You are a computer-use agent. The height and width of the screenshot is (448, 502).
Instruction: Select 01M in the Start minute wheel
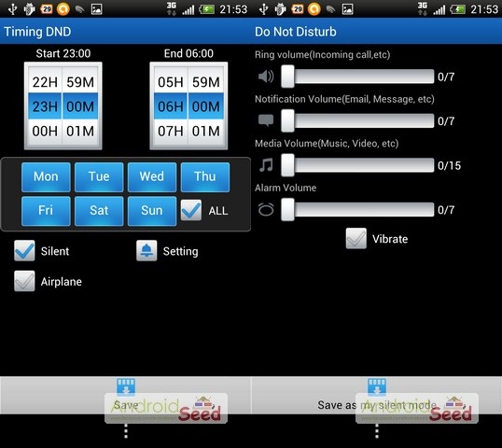80,131
